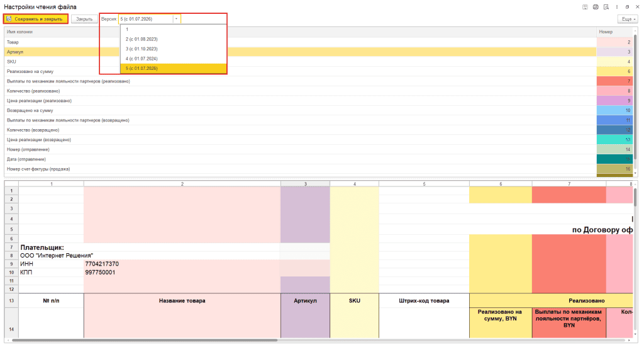This screenshot has height=347, width=644.
Task: Click the Реализовано на сумму, BYN spreadsheet cell
Action: [x=501, y=322]
